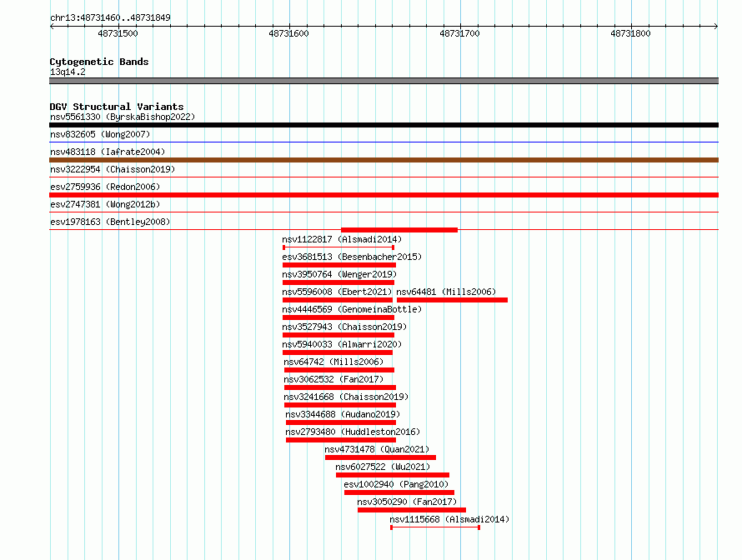Click the nsv3344688 (Audano2019) label

click(x=343, y=414)
